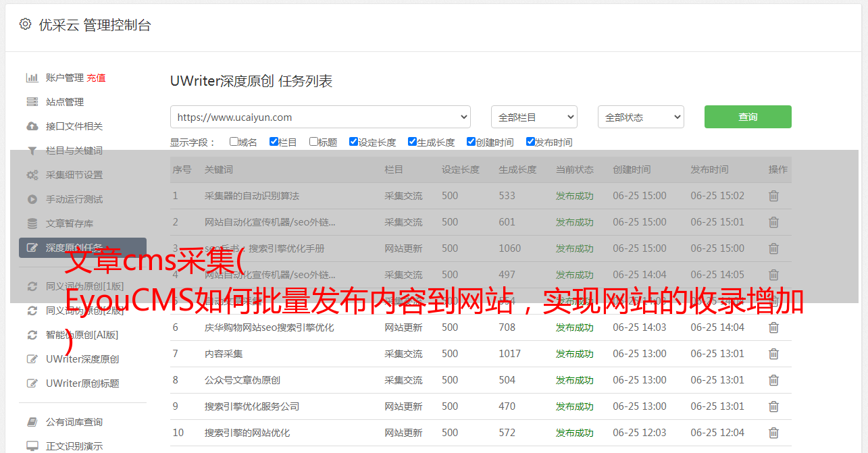868x453 pixels.
Task: Click 关键词 column header
Action: 219,169
